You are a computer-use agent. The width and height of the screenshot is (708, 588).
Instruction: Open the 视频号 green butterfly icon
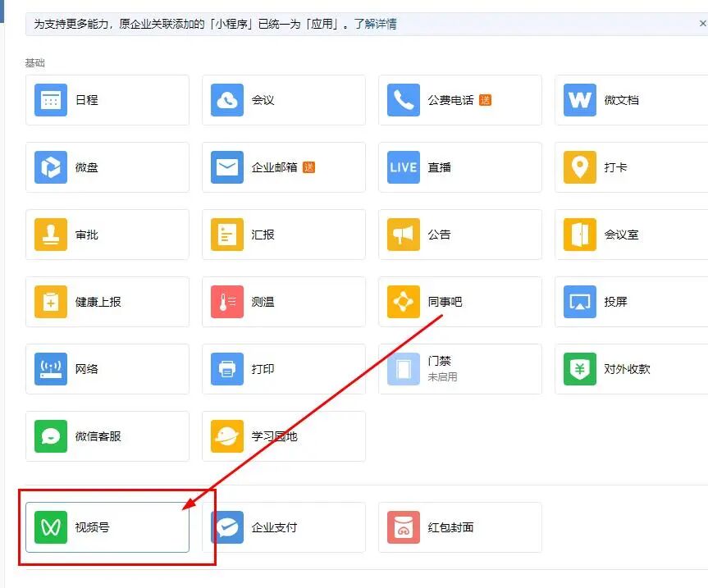coord(51,527)
